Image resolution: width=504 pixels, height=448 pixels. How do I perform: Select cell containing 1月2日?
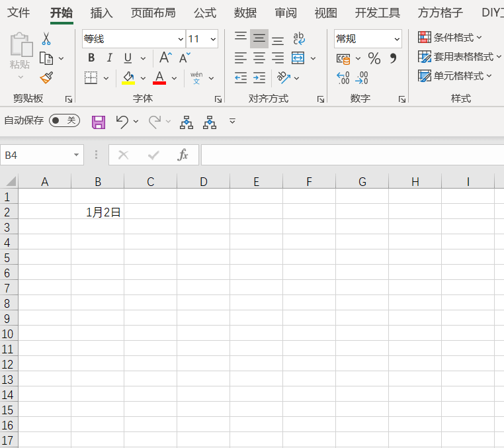click(98, 212)
